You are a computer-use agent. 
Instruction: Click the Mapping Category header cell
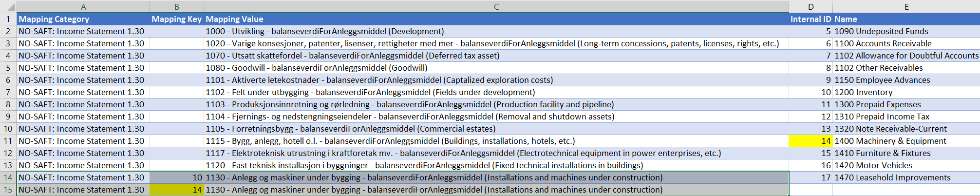(83, 19)
